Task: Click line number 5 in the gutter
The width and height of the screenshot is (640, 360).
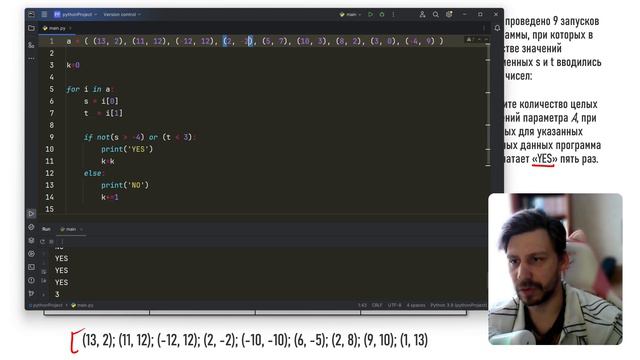Action: click(51, 89)
